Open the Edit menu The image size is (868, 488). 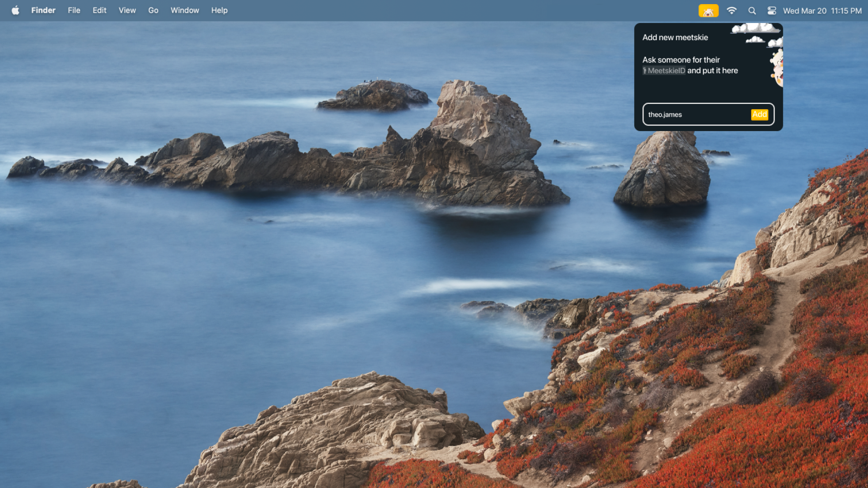(99, 10)
